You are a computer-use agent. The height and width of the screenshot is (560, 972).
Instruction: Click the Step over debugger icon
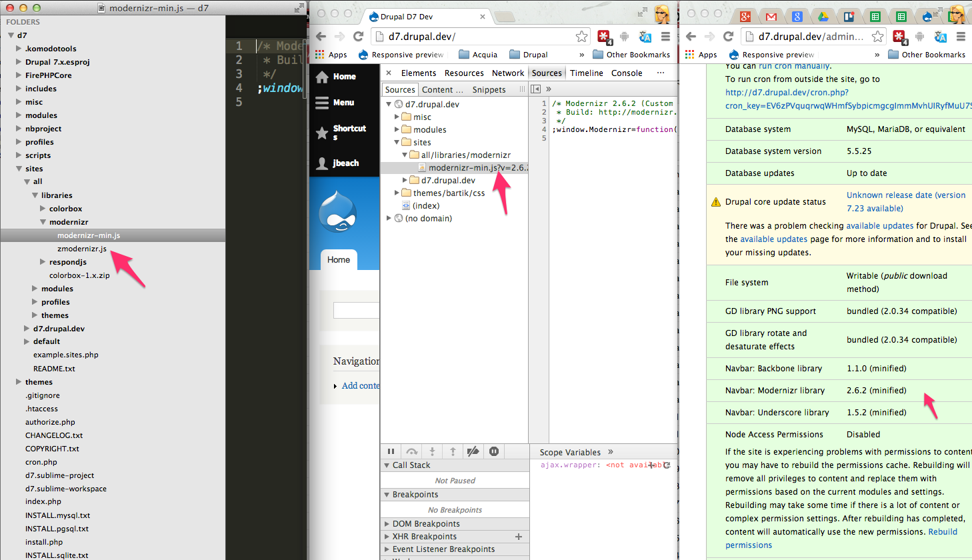[x=412, y=451]
